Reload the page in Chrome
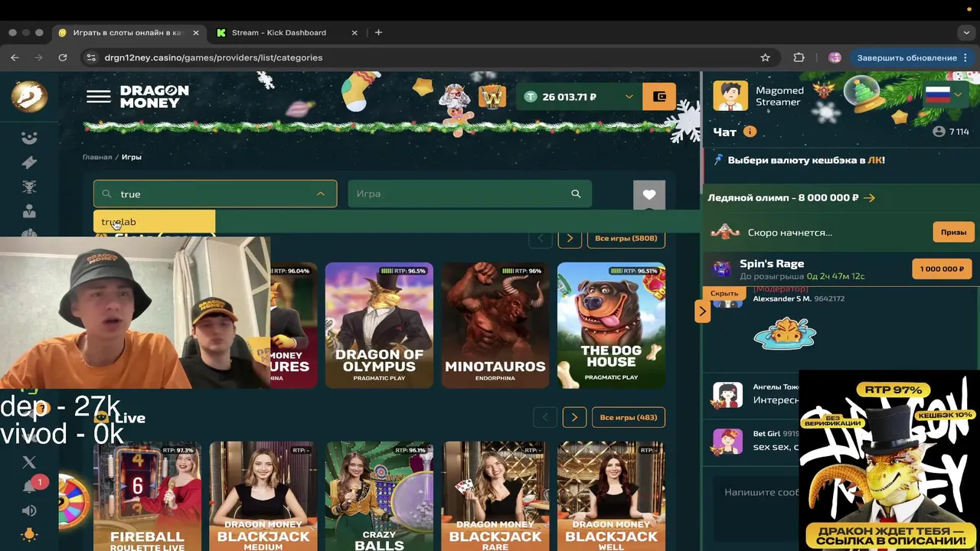Viewport: 980px width, 551px height. coord(63,57)
